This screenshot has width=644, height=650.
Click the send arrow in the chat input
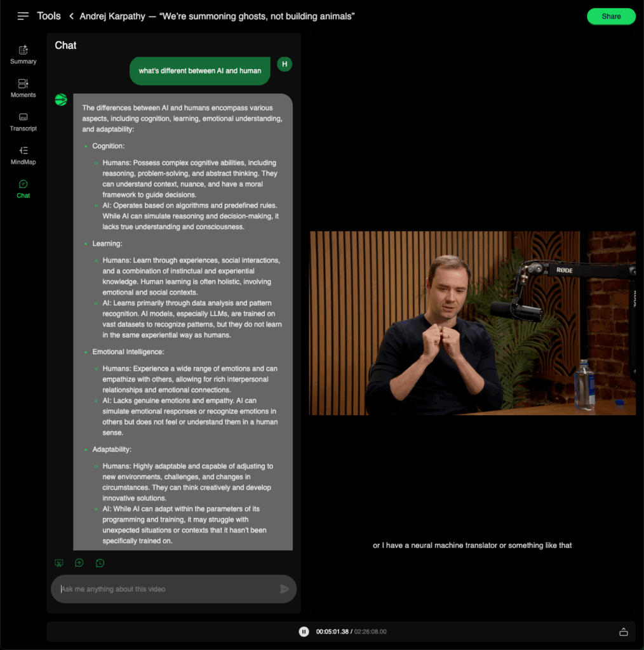[285, 588]
